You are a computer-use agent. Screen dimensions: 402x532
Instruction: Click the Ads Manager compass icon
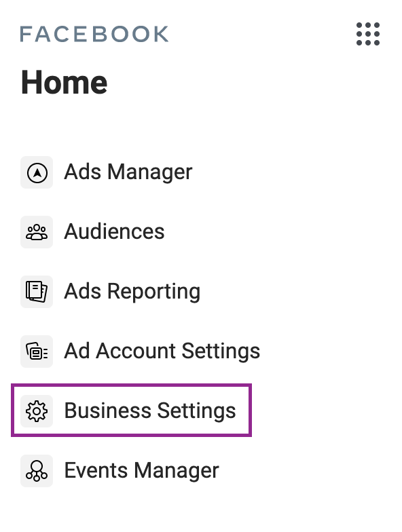(x=37, y=172)
